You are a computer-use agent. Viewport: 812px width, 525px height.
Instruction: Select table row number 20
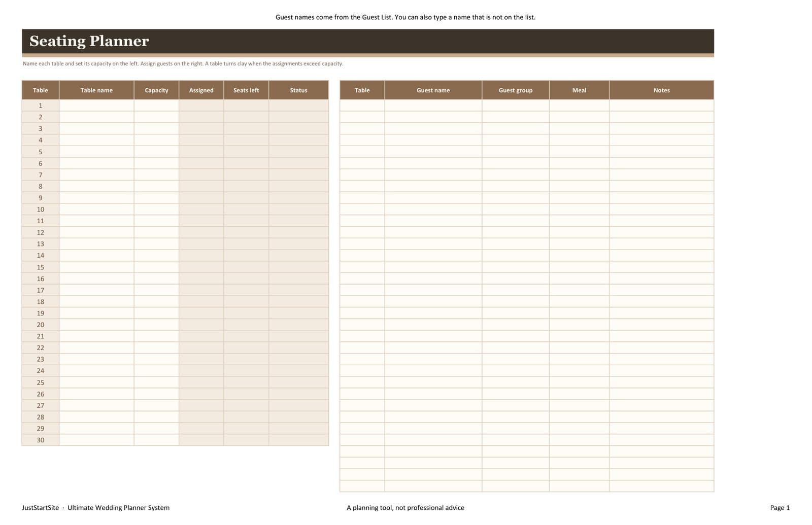click(x=41, y=325)
